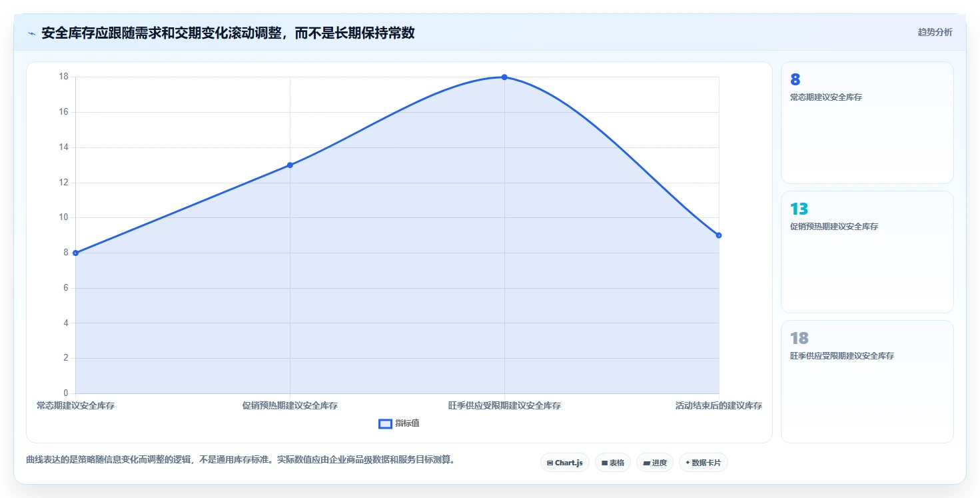Click the peak data point at value 18
The image size is (980, 498).
pyautogui.click(x=504, y=77)
